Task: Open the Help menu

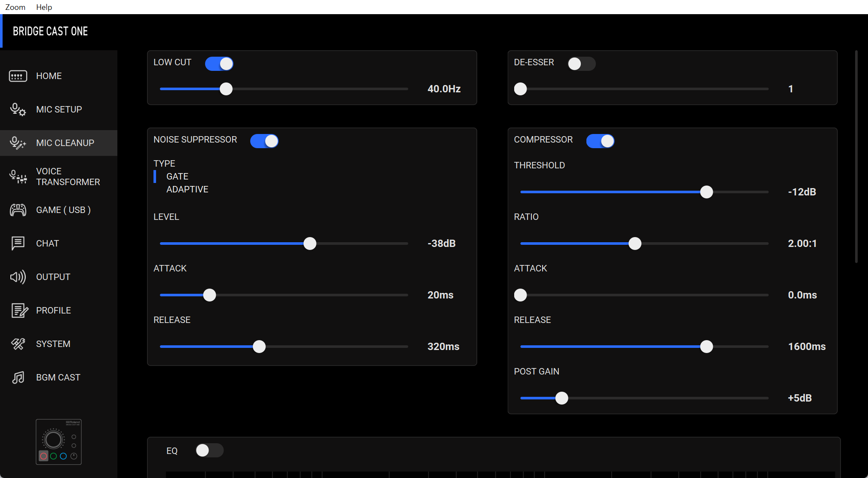Action: click(x=44, y=7)
